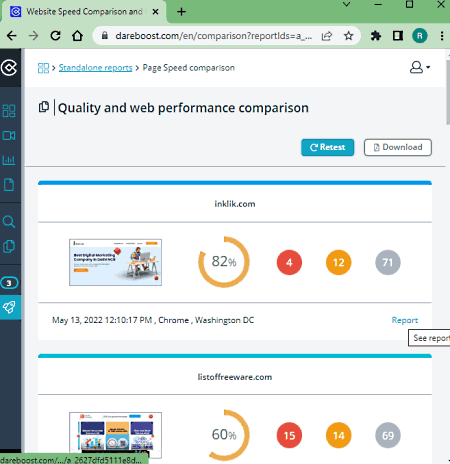Open the Chrome three-dot menu
The width and height of the screenshot is (450, 464).
[442, 36]
